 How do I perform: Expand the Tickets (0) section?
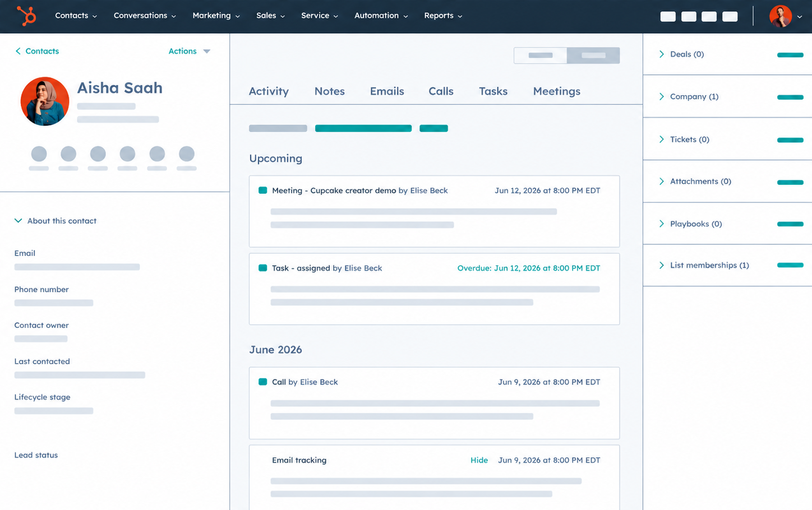pos(662,139)
